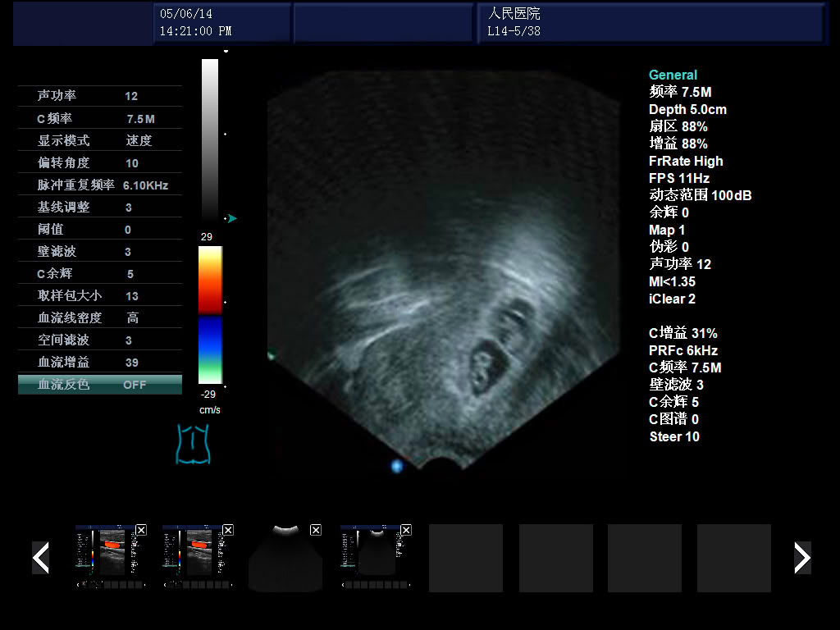
Task: Click the teal arrow marker beside grayscale bar
Action: 232,218
